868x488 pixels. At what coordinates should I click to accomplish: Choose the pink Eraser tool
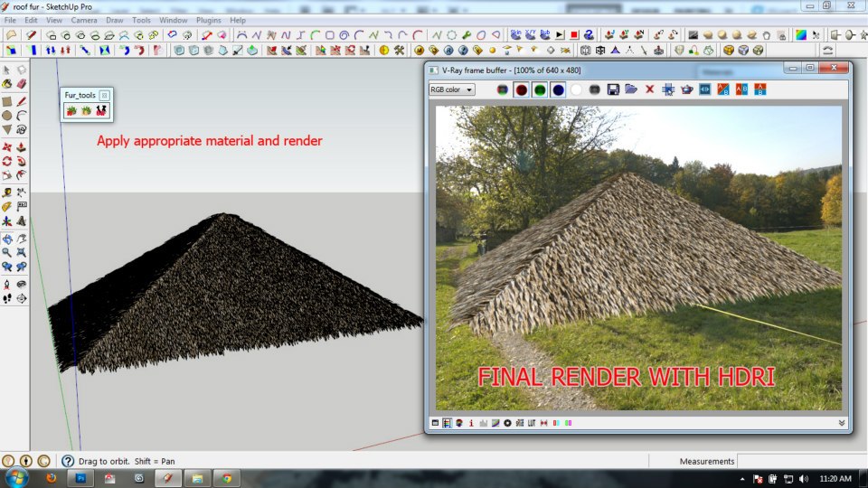point(21,84)
